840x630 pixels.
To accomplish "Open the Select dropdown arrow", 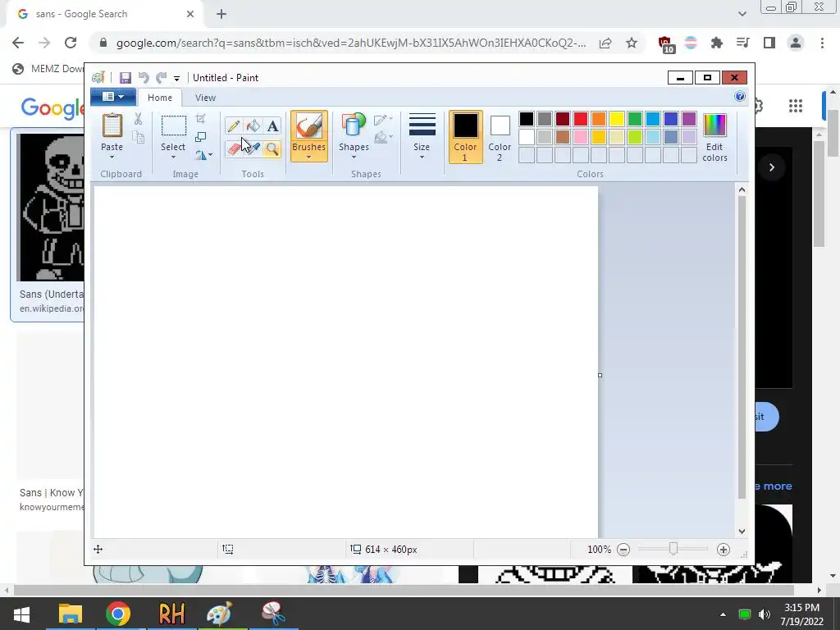I will [174, 157].
